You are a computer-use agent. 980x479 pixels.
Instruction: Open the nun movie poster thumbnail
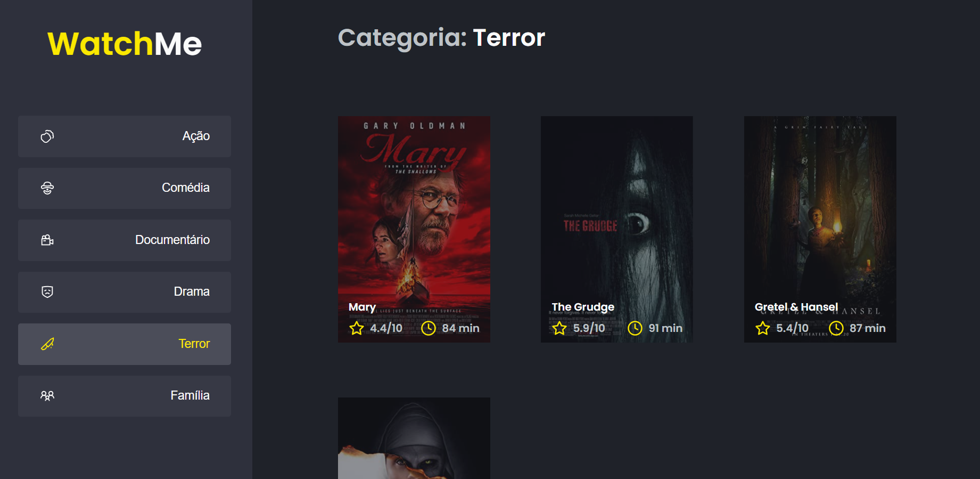point(414,438)
